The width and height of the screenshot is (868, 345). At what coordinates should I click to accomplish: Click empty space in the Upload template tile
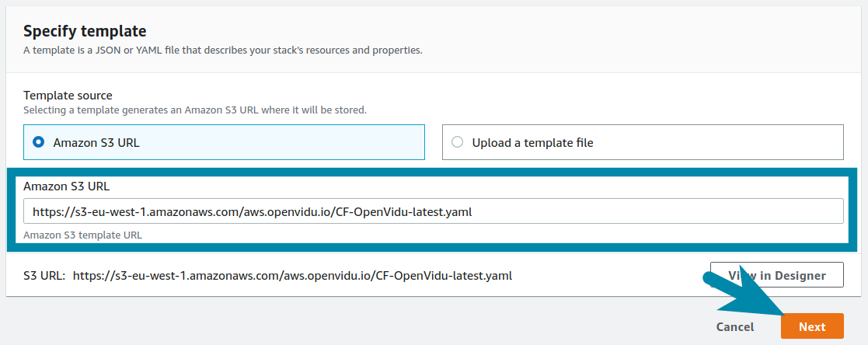[x=720, y=142]
